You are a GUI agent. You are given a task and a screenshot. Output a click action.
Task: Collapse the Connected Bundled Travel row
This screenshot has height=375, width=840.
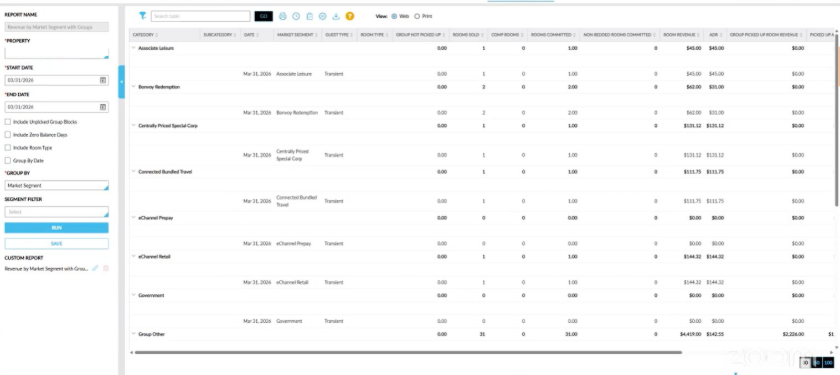pyautogui.click(x=134, y=171)
